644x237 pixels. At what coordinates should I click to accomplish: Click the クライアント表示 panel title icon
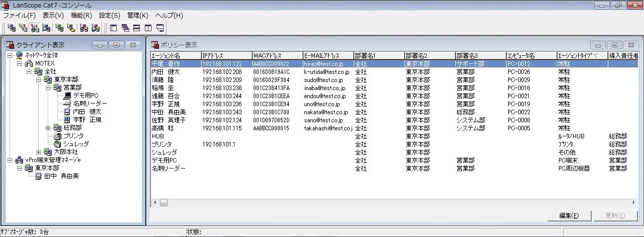pyautogui.click(x=10, y=45)
